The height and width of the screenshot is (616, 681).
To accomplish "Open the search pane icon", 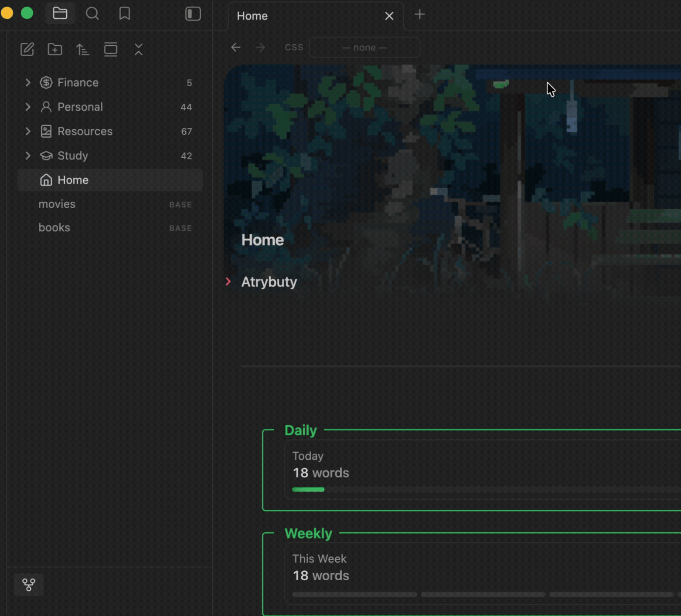I will [92, 14].
